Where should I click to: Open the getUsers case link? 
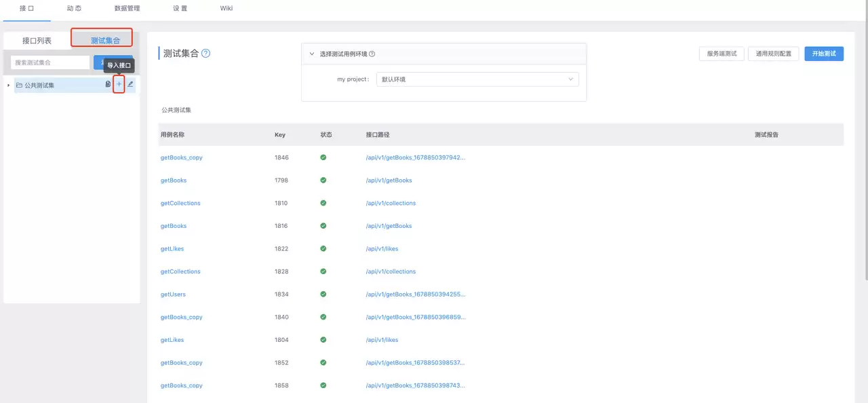173,294
